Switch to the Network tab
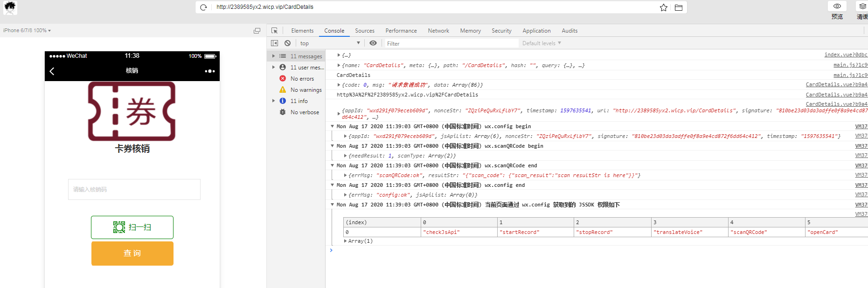The height and width of the screenshot is (288, 868). (438, 31)
